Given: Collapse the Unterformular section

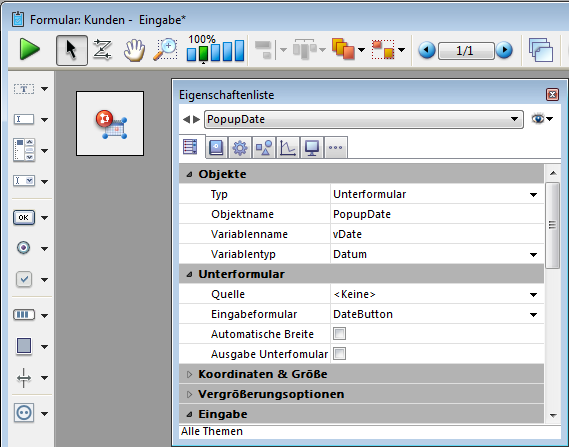Looking at the screenshot, I should click(189, 274).
